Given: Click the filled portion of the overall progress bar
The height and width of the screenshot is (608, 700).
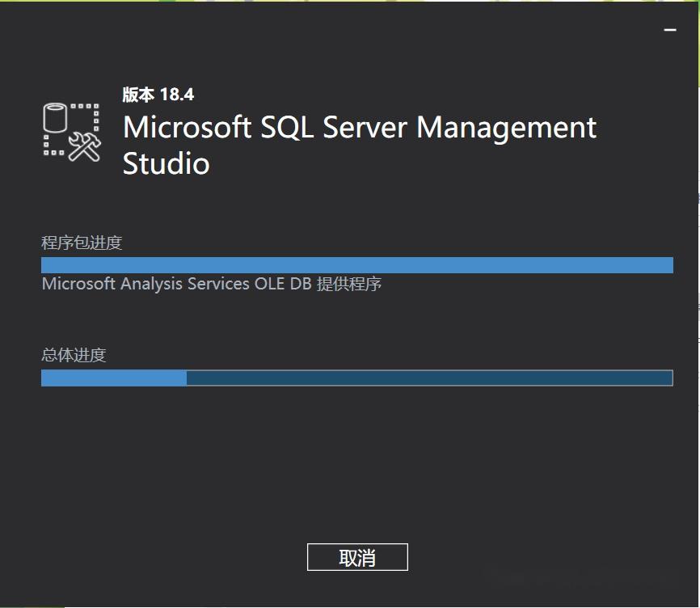Looking at the screenshot, I should pos(113,377).
